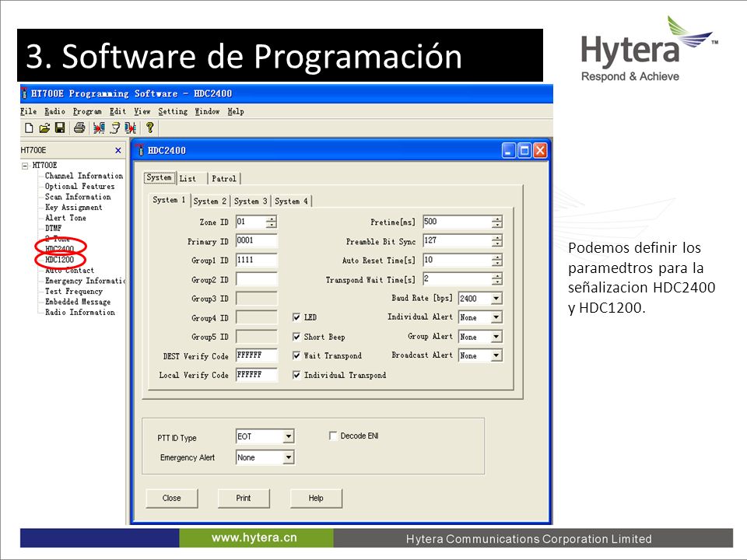Uncheck the Wait Transpond checkbox
The width and height of the screenshot is (747, 560).
pos(296,355)
